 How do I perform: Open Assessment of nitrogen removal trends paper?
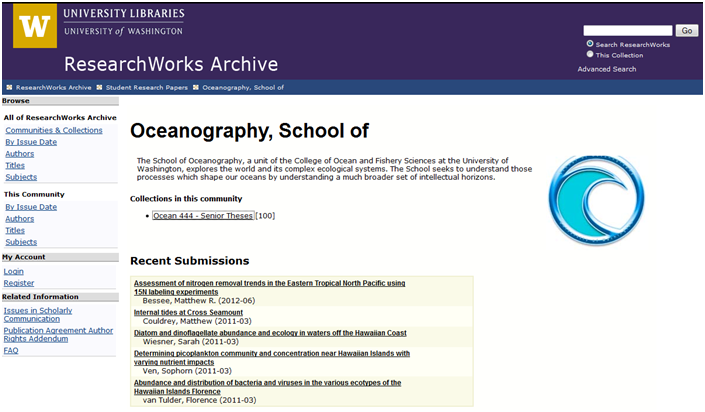[269, 287]
